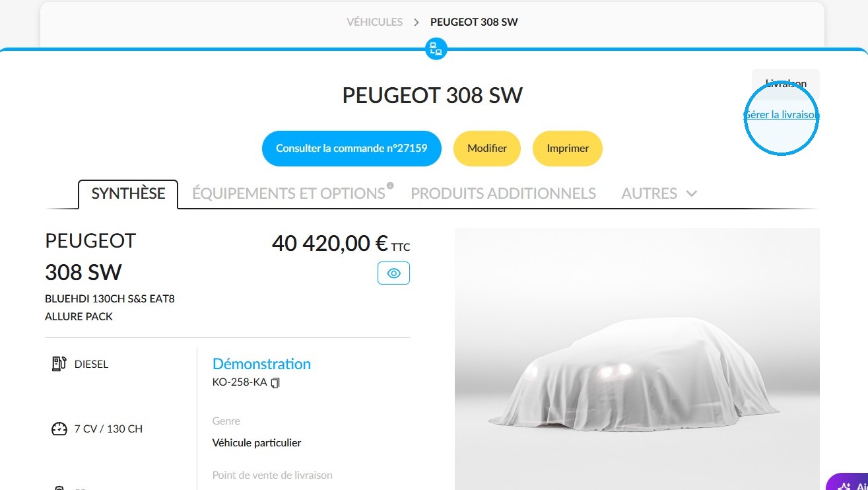Click the blue network icon above the title
This screenshot has height=490, width=868.
[x=436, y=48]
